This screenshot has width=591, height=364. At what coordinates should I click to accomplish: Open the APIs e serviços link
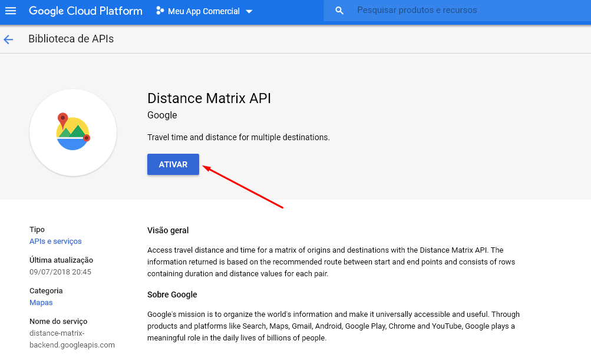point(55,241)
